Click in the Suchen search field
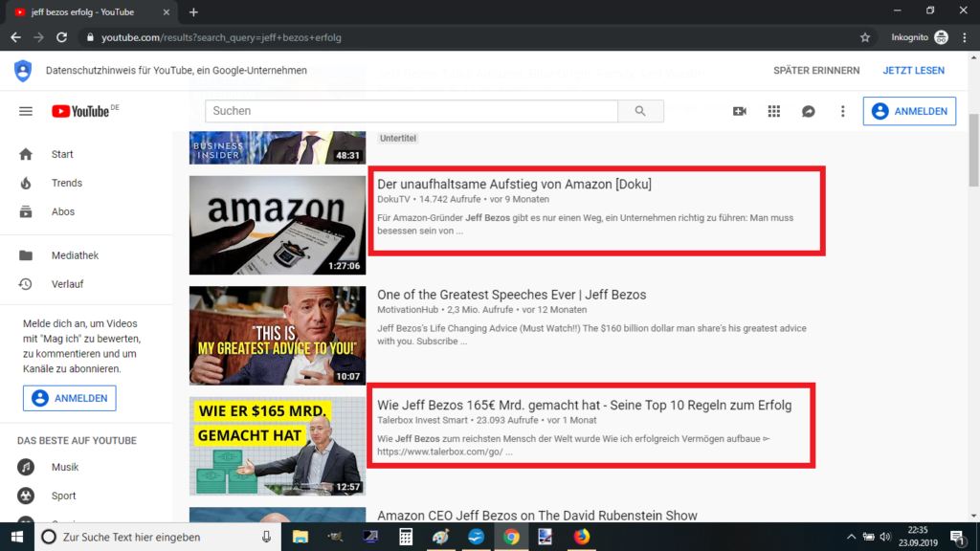980x551 pixels. 412,111
